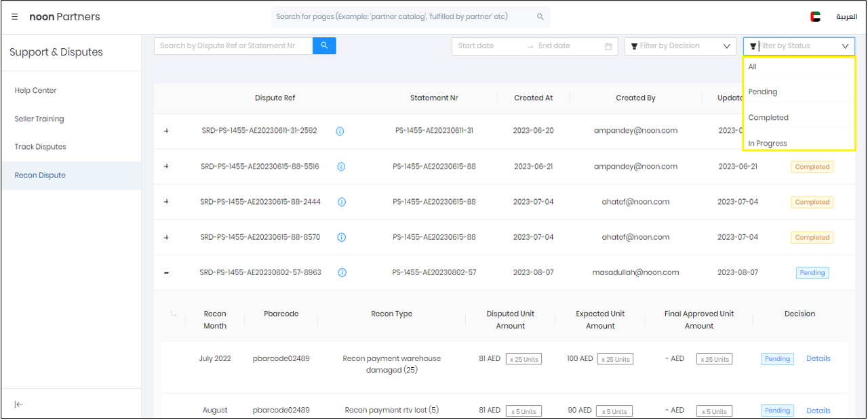The image size is (868, 420).
Task: Click the Start date field
Action: [488, 46]
